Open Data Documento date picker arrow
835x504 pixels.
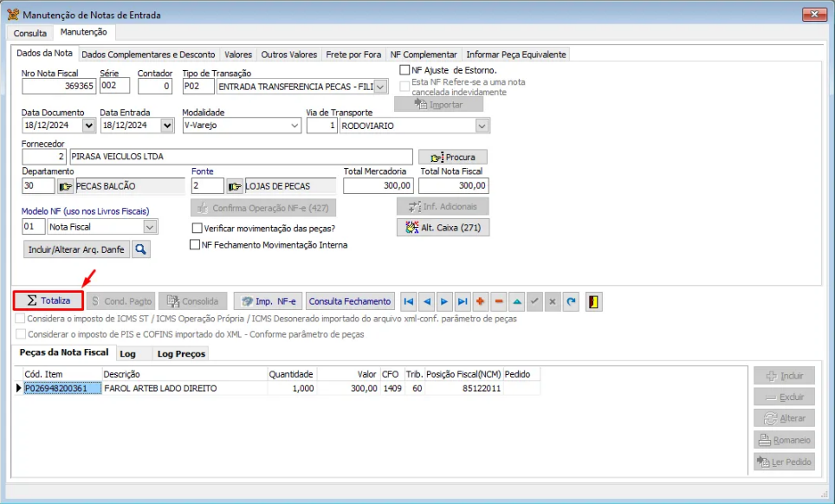(89, 126)
